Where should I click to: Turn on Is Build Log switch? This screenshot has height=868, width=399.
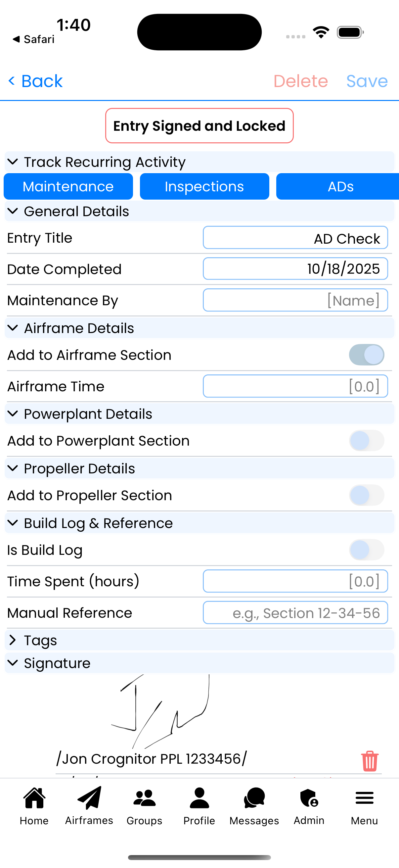pyautogui.click(x=366, y=550)
